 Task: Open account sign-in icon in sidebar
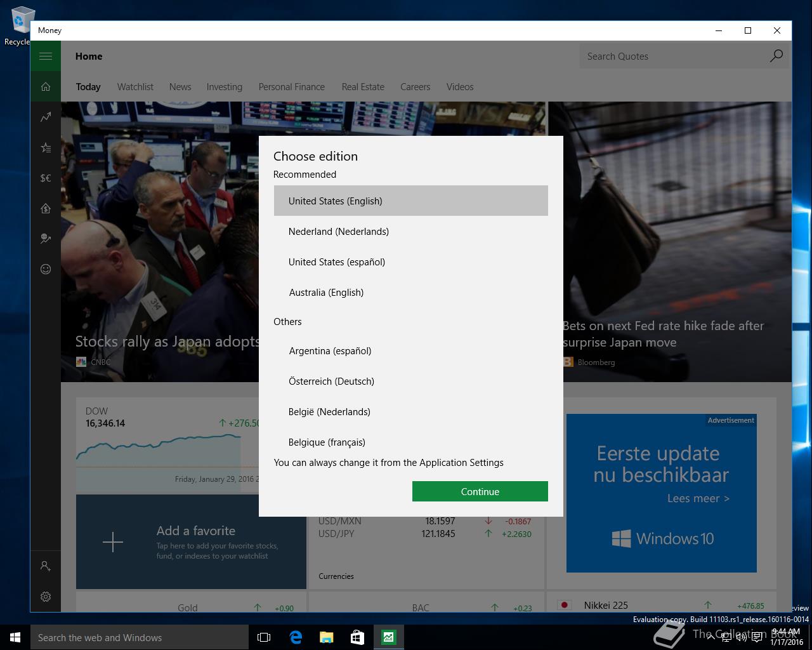46,566
